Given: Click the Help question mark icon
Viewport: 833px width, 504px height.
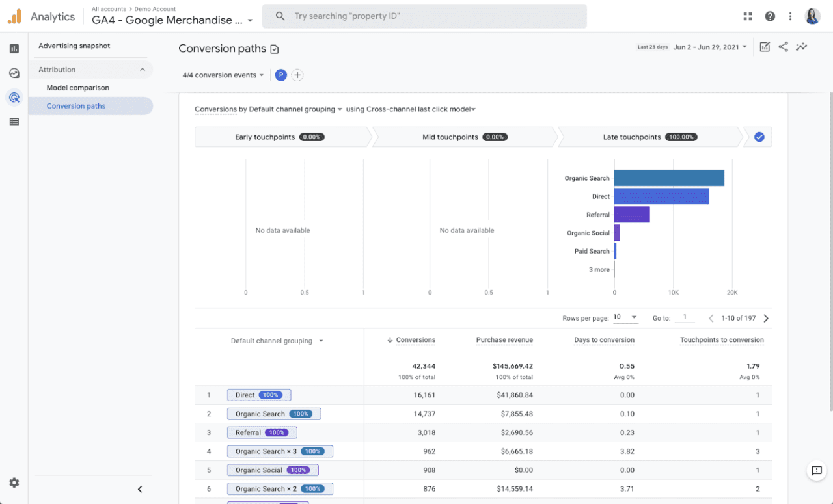Looking at the screenshot, I should pyautogui.click(x=770, y=16).
